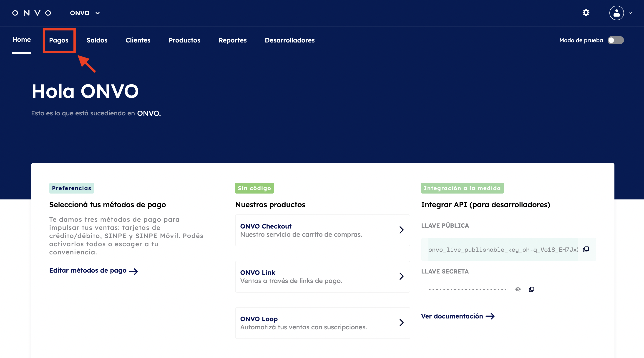
Task: Click the Ver documentación link
Action: tap(458, 316)
